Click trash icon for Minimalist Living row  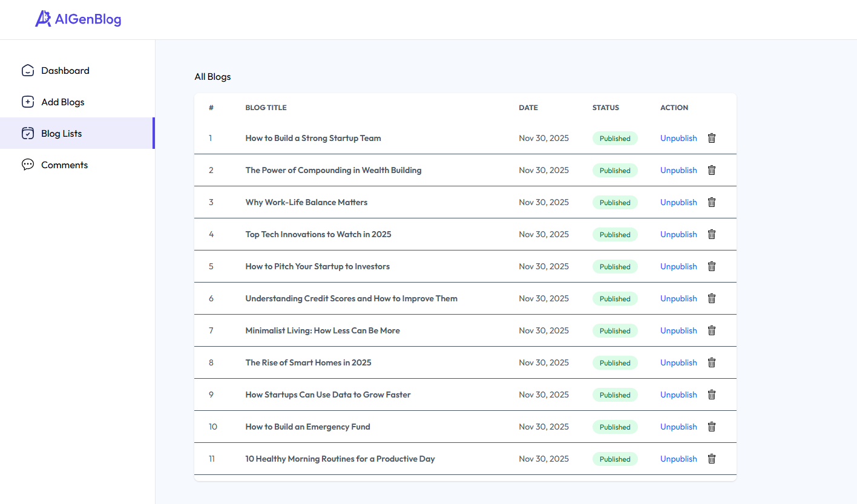712,331
